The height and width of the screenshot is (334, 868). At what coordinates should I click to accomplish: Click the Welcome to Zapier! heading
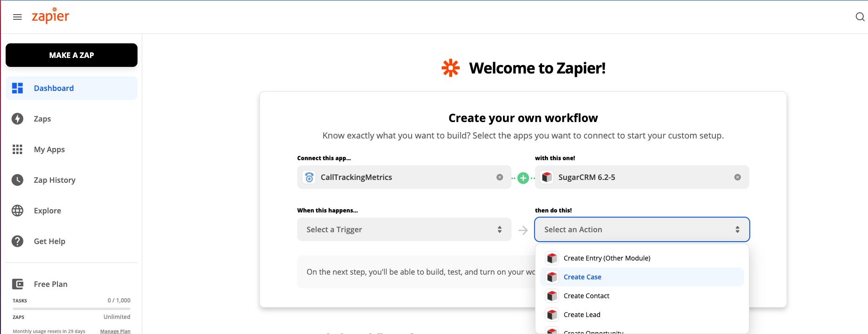click(x=537, y=68)
